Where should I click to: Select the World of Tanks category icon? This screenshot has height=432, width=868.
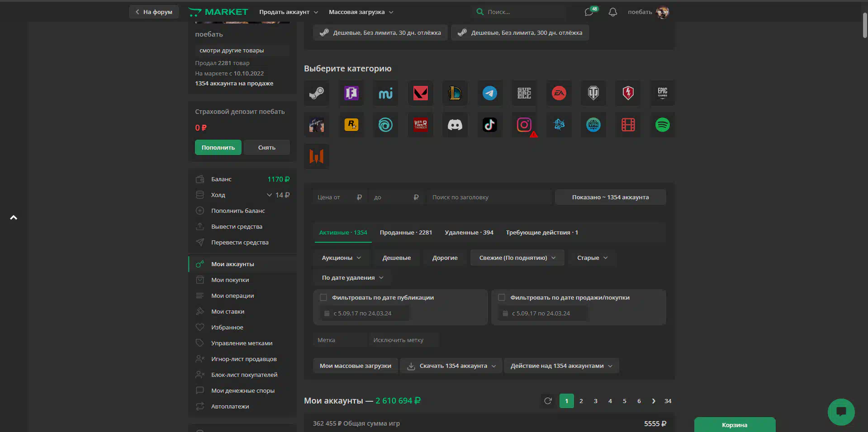(593, 93)
